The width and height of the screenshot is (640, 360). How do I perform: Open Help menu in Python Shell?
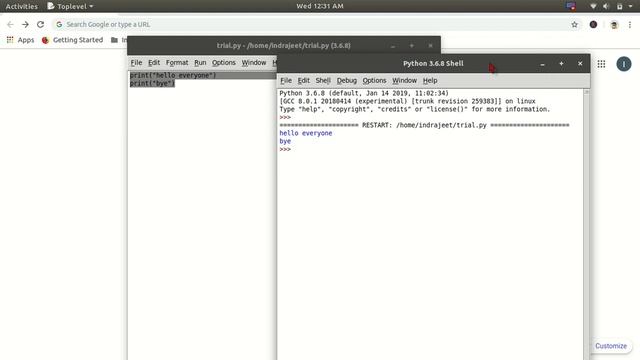click(430, 80)
